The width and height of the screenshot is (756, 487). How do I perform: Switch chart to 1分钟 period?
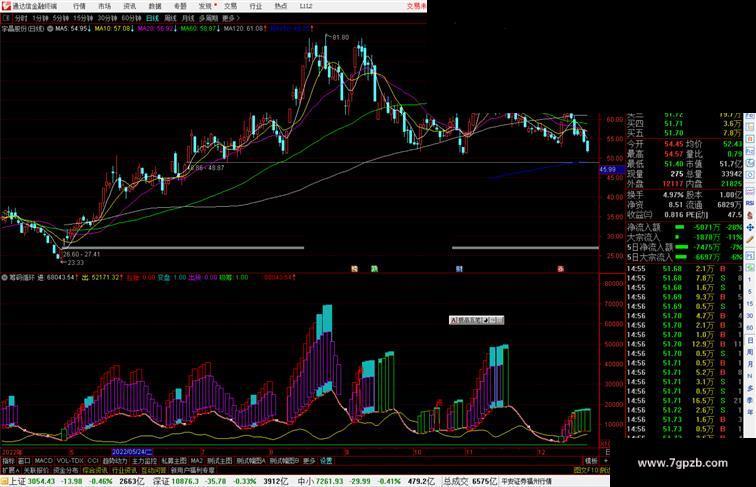coord(40,18)
